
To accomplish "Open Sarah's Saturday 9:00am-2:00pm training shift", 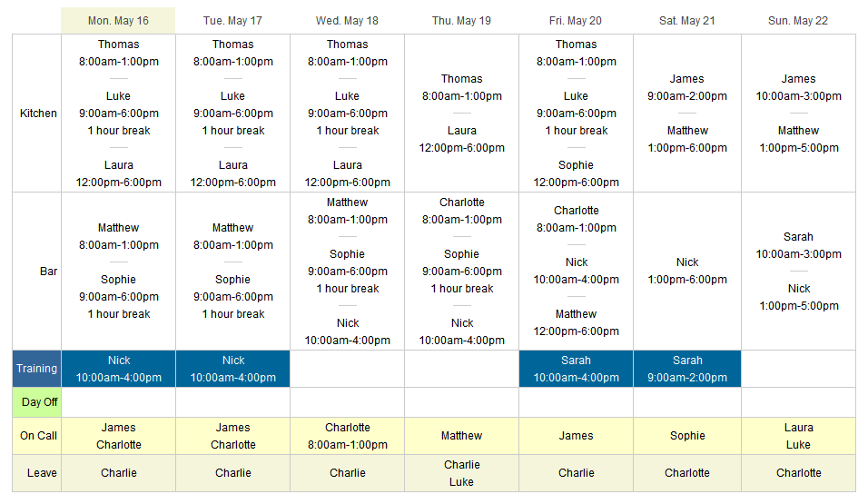I will 687,369.
